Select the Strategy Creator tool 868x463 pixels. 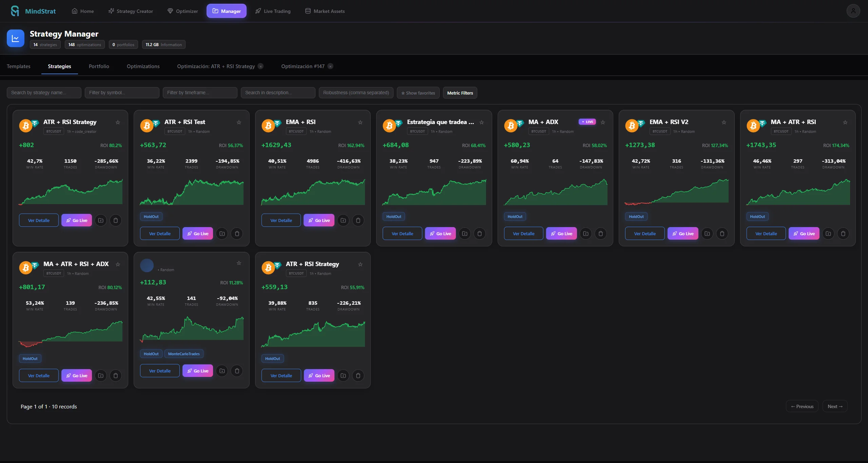(131, 11)
